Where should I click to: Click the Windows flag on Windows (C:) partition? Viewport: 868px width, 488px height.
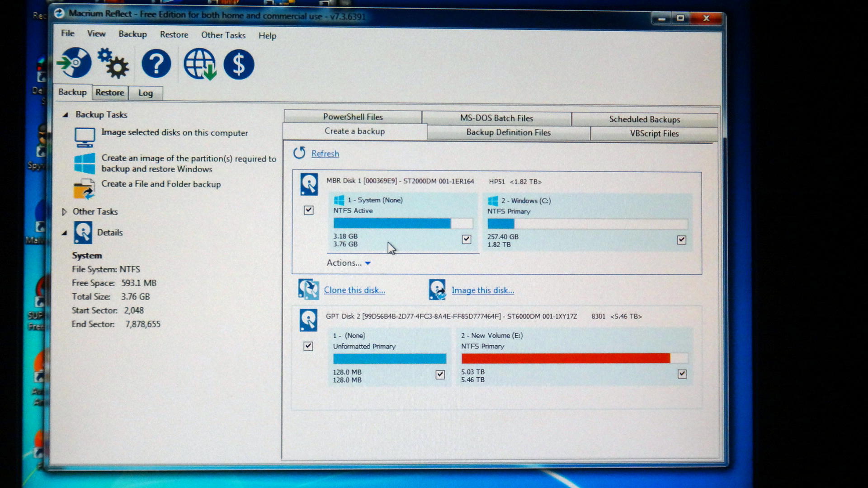(x=493, y=201)
